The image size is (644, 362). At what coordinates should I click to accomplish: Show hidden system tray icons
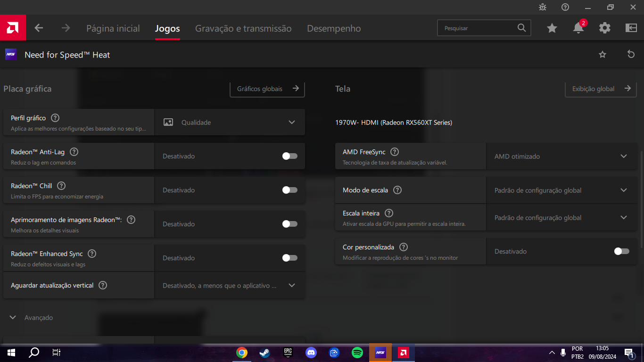tap(552, 353)
